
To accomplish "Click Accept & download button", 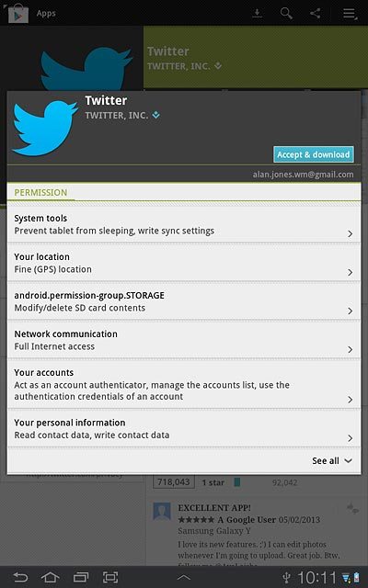I will (314, 154).
